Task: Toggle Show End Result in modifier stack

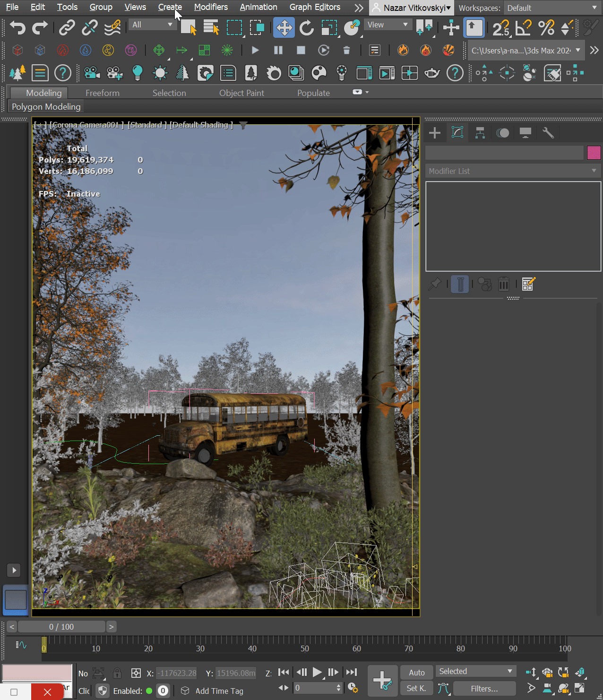Action: [x=460, y=284]
